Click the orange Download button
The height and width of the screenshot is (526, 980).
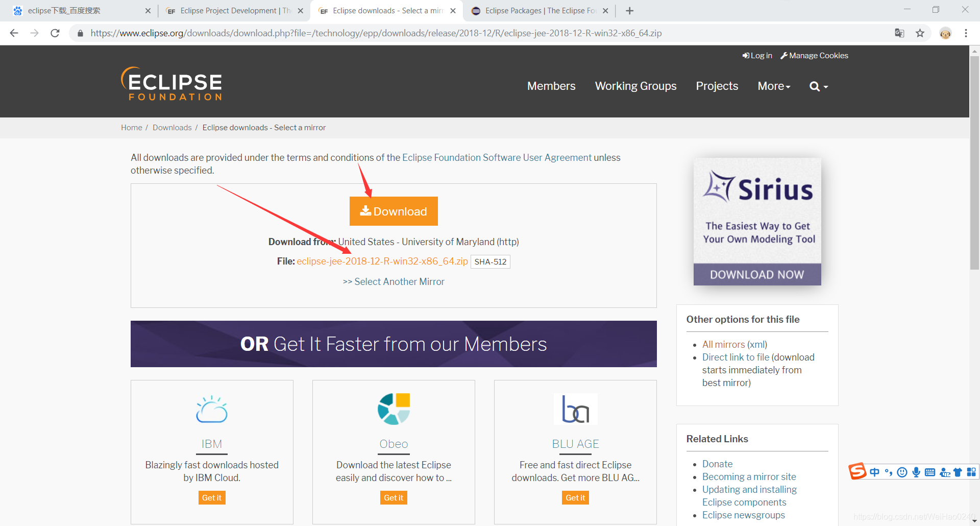[x=394, y=211]
